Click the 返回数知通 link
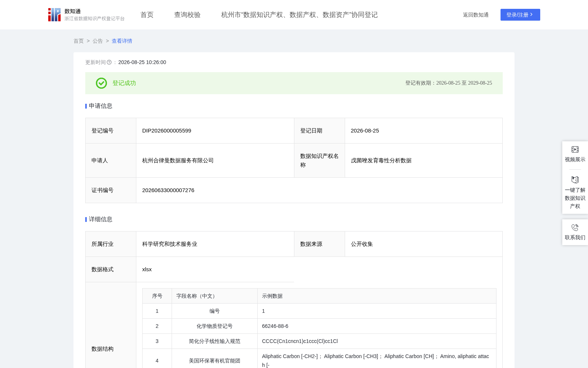 coord(476,15)
